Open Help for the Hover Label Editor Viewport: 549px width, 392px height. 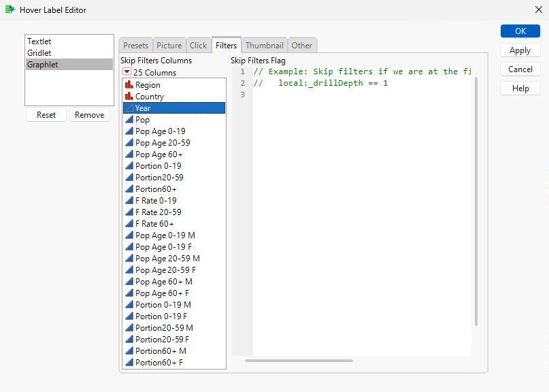(520, 88)
